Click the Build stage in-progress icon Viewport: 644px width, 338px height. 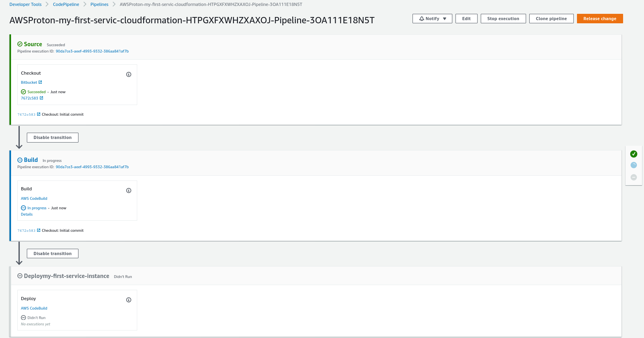[20, 160]
